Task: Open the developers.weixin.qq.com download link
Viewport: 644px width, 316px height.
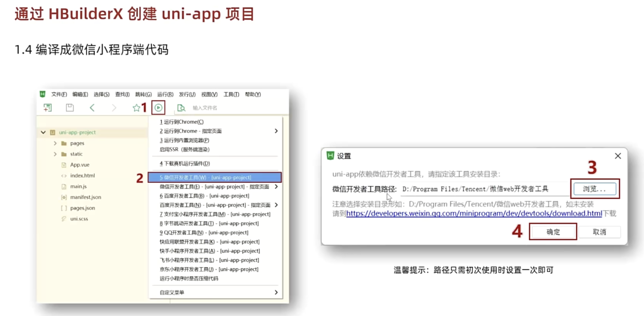Action: [474, 213]
